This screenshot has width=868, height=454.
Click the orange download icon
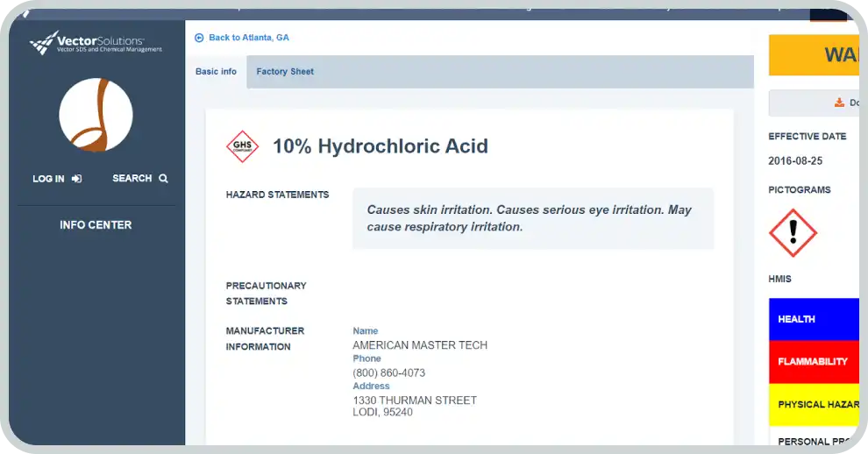tap(839, 103)
